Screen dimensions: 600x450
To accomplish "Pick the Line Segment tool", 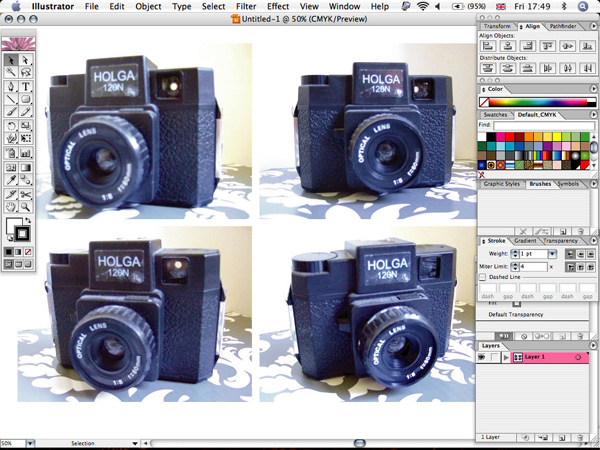I will [x=11, y=99].
